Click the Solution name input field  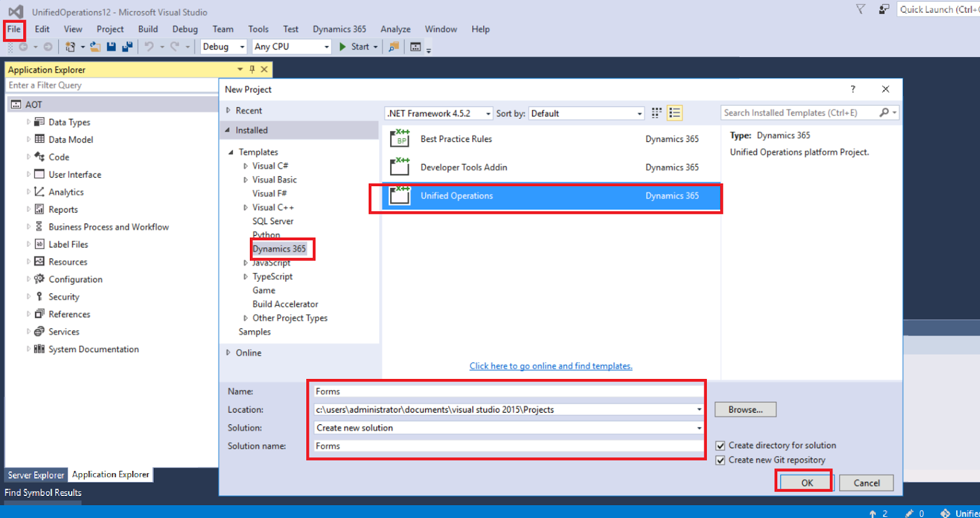click(508, 446)
